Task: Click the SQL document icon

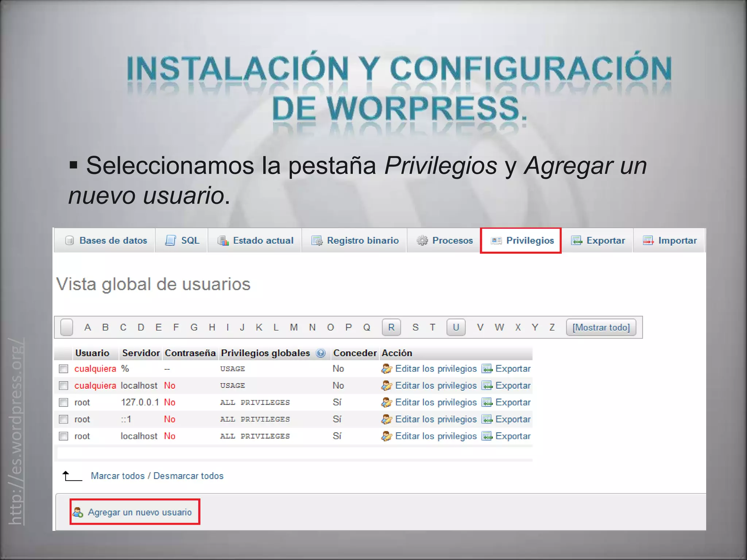Action: click(170, 241)
